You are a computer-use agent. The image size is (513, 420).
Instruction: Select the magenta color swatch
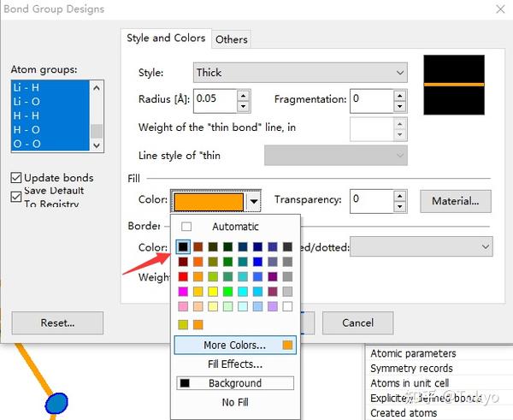pos(183,291)
